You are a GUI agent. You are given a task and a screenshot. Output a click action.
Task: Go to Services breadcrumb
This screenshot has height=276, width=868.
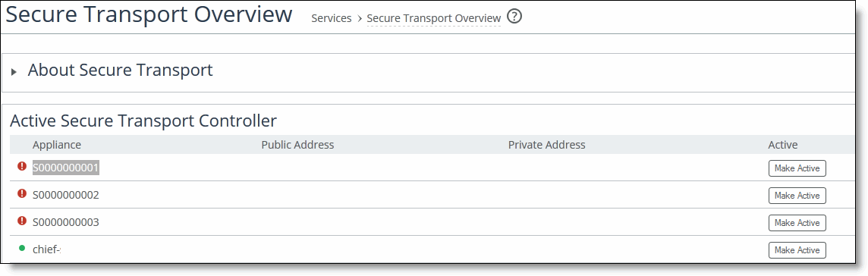tap(331, 18)
